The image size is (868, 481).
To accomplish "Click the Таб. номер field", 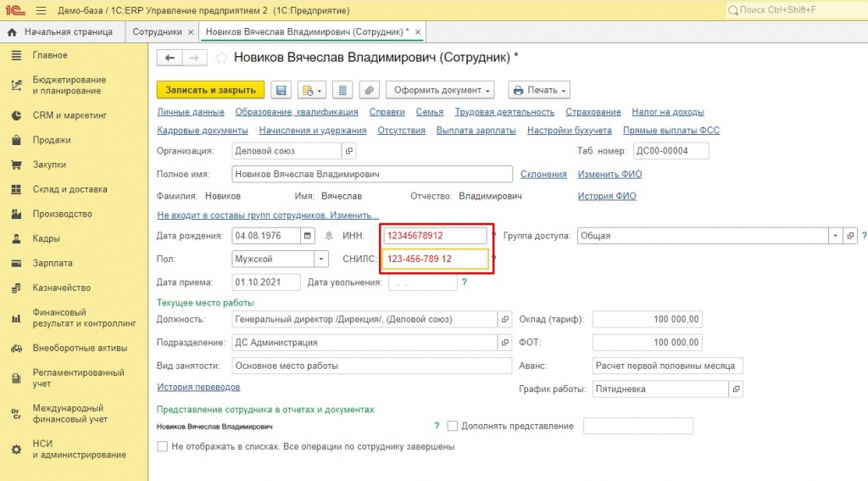I will point(670,151).
